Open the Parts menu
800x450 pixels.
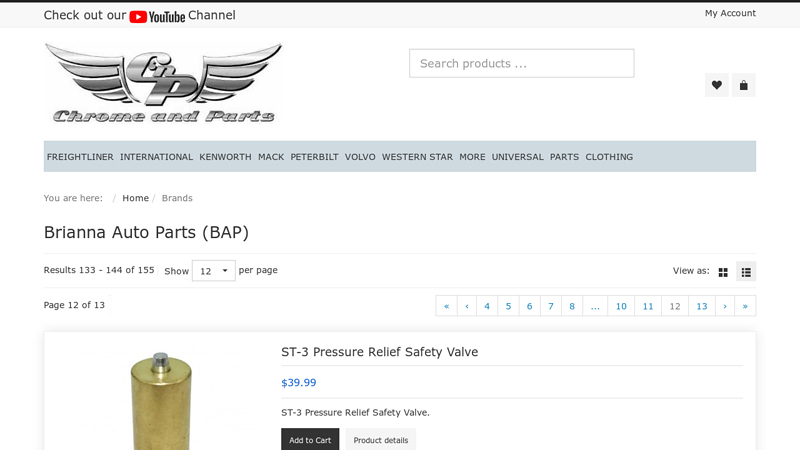click(564, 157)
